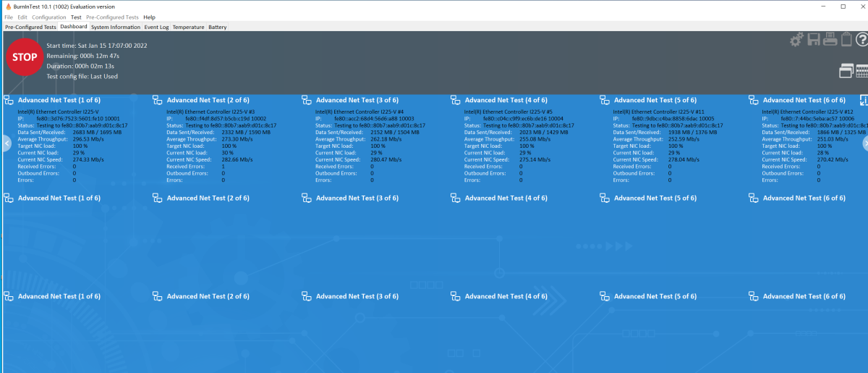Click current NIC speed '278.04 Mb/s'
This screenshot has height=373, width=868.
click(684, 159)
